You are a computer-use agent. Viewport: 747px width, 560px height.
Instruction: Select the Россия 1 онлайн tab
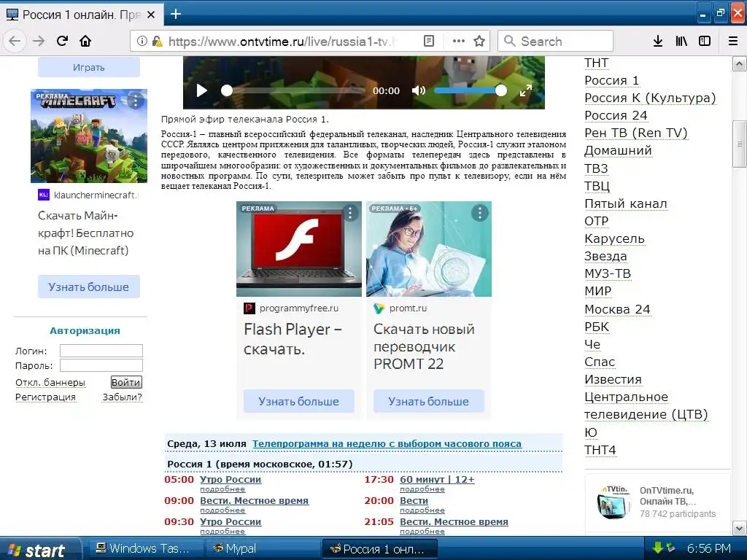coord(82,15)
